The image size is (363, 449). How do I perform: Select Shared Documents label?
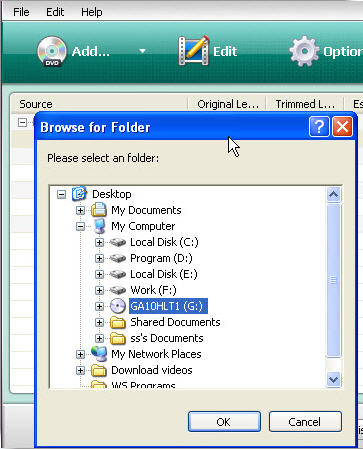[175, 322]
